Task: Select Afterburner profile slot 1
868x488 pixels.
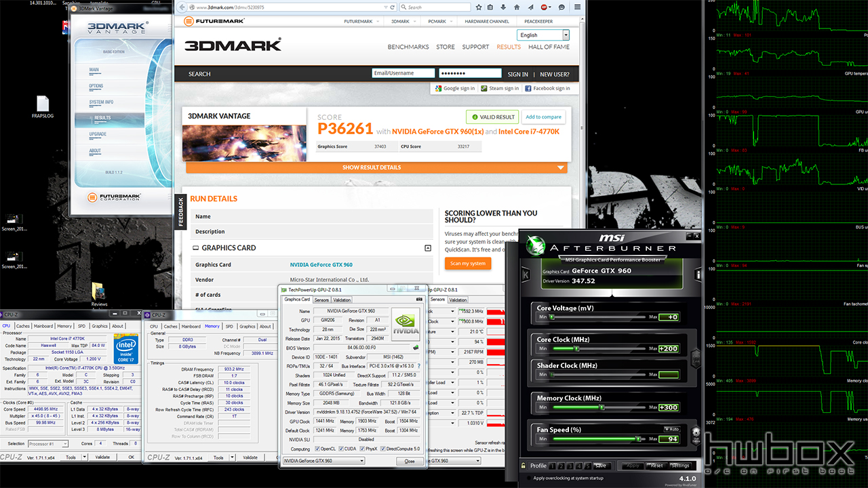Action: 551,466
